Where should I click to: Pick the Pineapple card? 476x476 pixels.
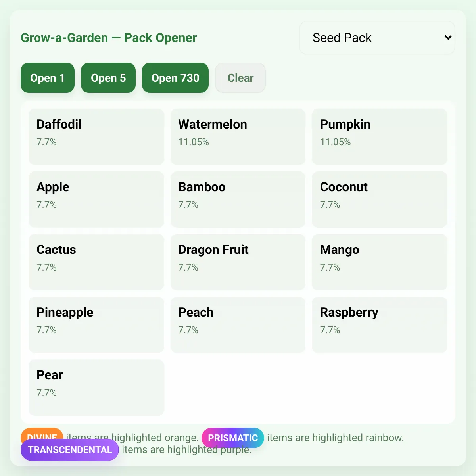96,325
